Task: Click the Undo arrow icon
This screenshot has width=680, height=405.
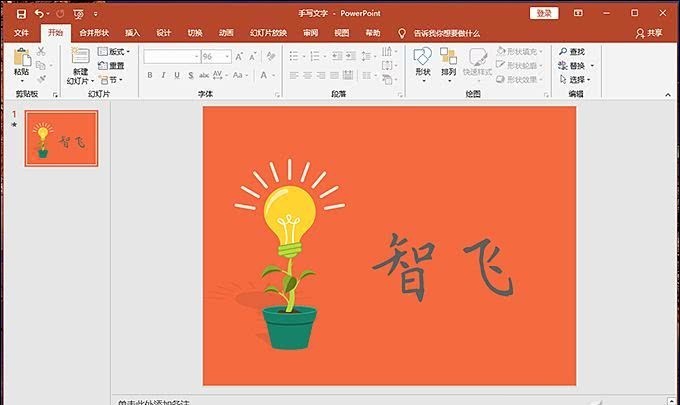Action: [39, 14]
